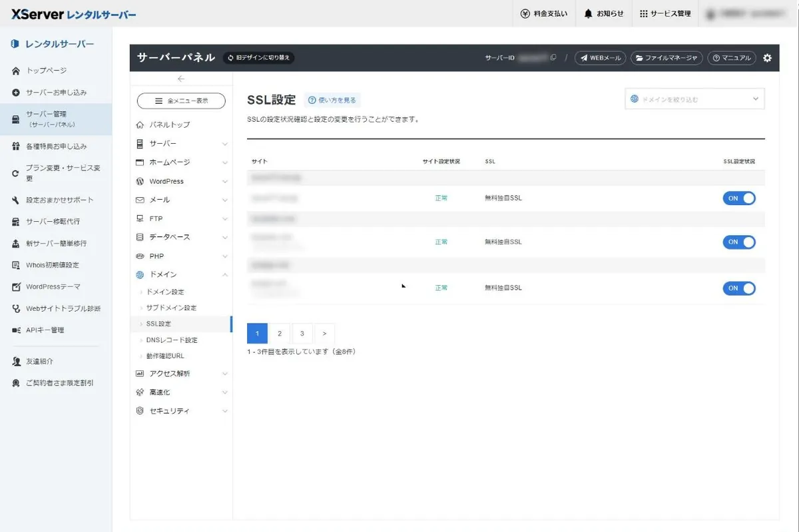799x532 pixels.
Task: Select サーバー管理 (サーバーパネル) in left sidebar
Action: pyautogui.click(x=56, y=119)
